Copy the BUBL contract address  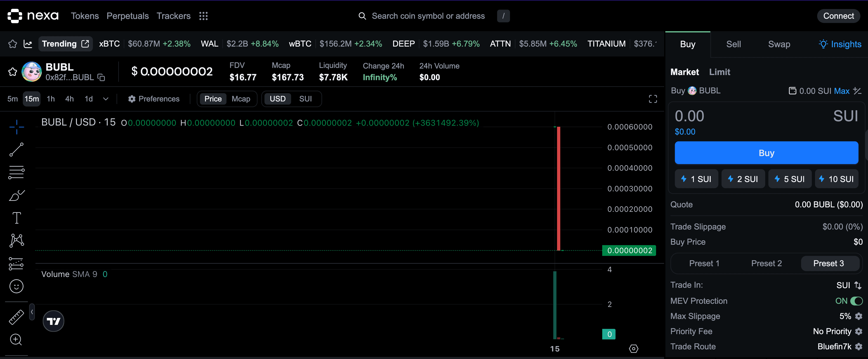pos(101,77)
